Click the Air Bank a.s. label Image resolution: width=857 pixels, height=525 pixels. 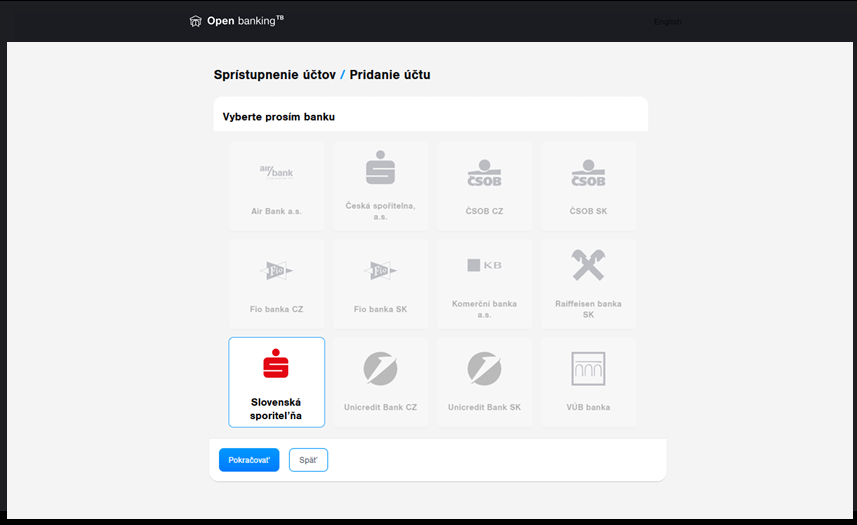276,211
